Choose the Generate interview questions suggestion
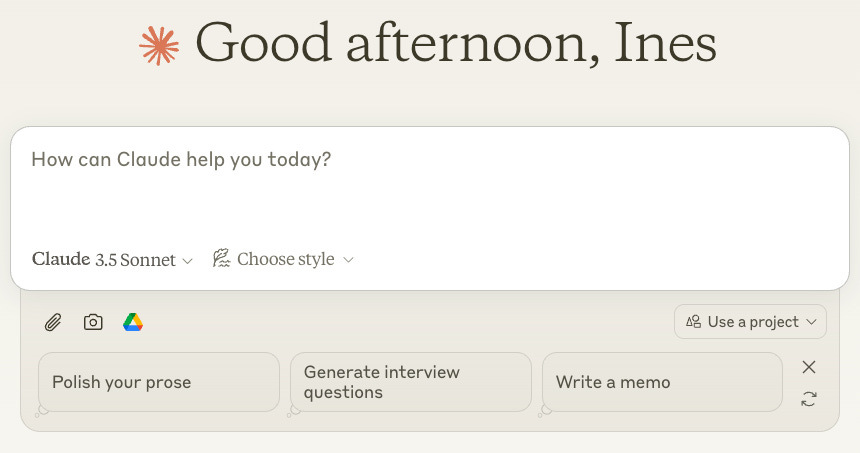This screenshot has width=860, height=453. click(x=411, y=382)
